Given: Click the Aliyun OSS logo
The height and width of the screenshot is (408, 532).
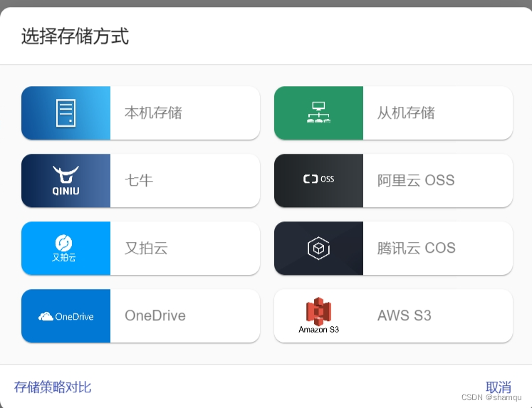Looking at the screenshot, I should point(318,179).
